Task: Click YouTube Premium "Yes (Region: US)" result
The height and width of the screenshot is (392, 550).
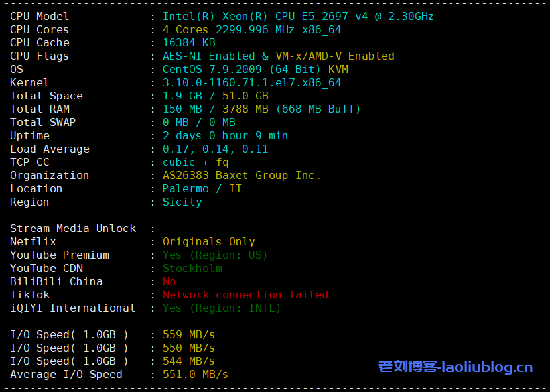Action: coord(215,255)
